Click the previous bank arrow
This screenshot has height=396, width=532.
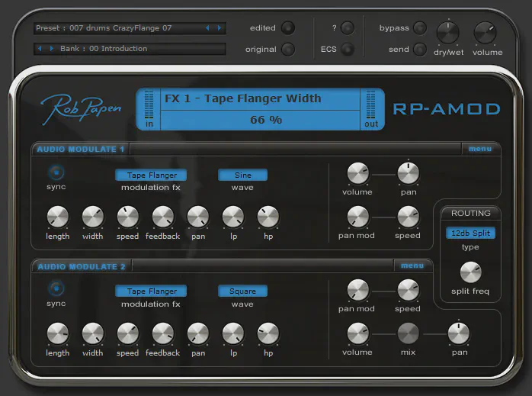pos(40,49)
